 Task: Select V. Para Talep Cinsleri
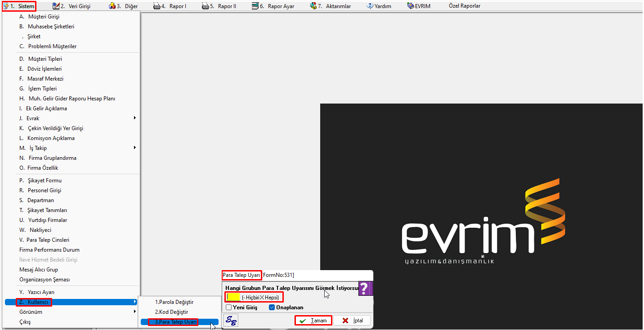72,240
